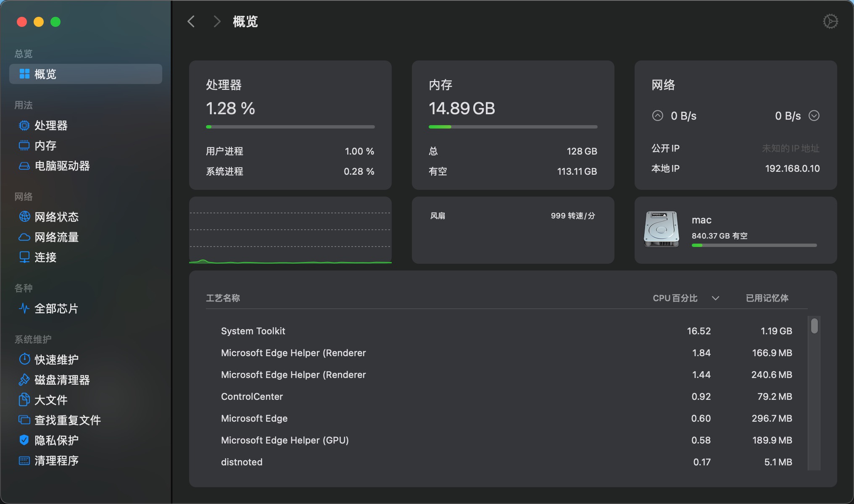Click the 清理程序 keyboard icon

pyautogui.click(x=24, y=461)
